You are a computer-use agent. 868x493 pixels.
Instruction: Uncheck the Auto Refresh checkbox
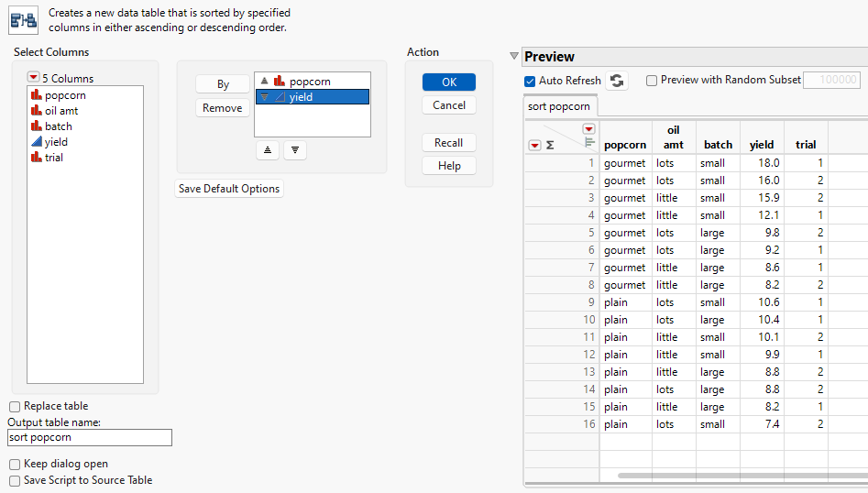(530, 81)
